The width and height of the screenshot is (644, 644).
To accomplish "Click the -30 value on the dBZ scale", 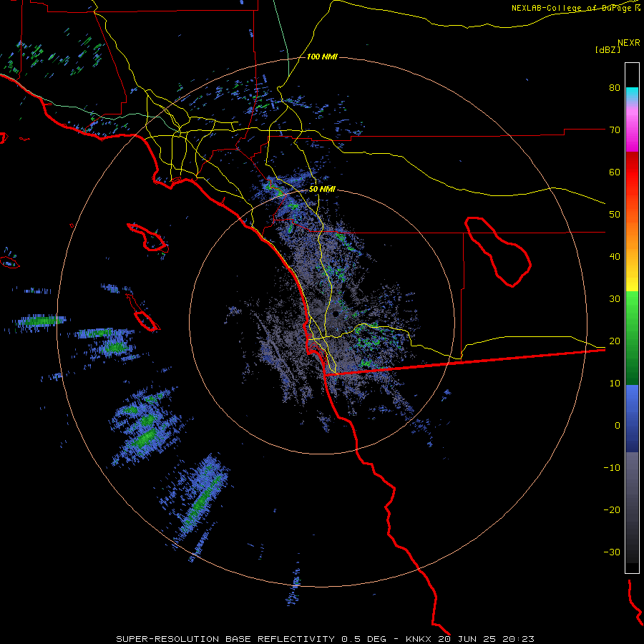I will [x=612, y=552].
